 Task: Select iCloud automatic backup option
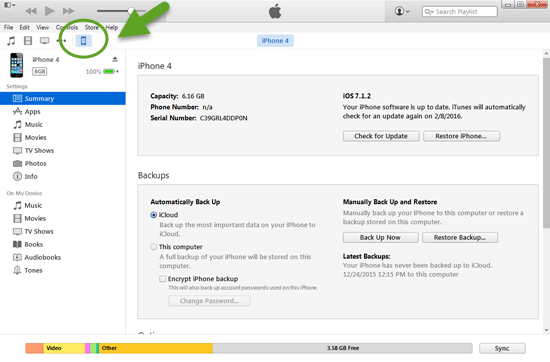154,215
